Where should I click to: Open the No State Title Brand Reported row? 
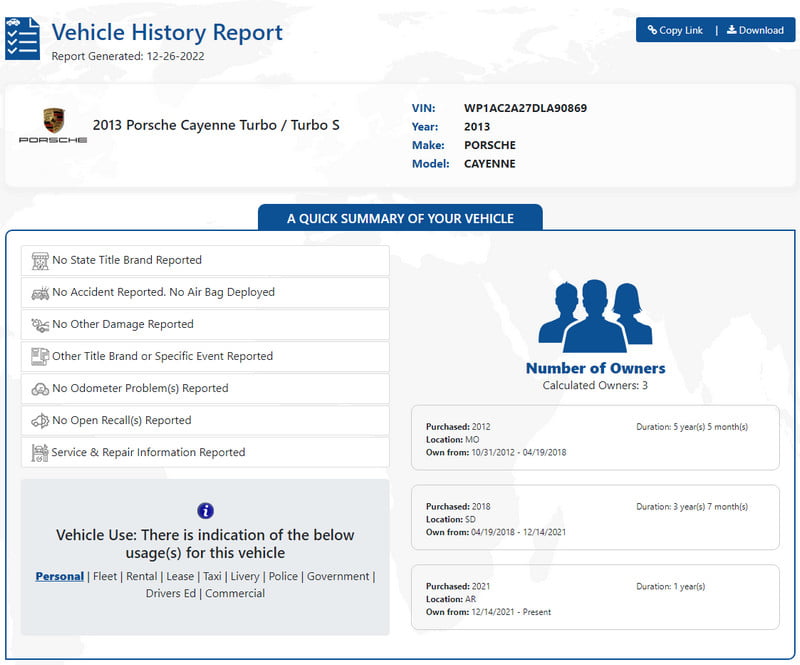coord(205,261)
